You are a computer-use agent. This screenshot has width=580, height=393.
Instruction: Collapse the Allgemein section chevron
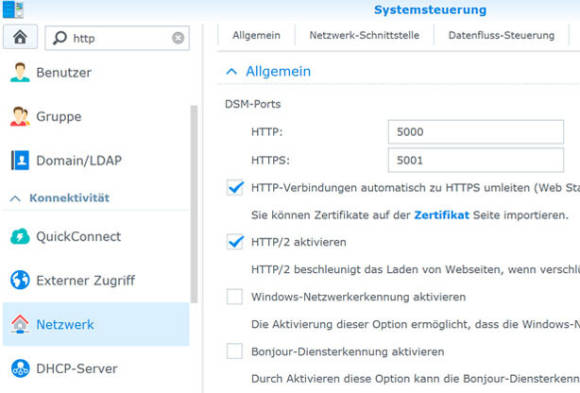pyautogui.click(x=232, y=71)
